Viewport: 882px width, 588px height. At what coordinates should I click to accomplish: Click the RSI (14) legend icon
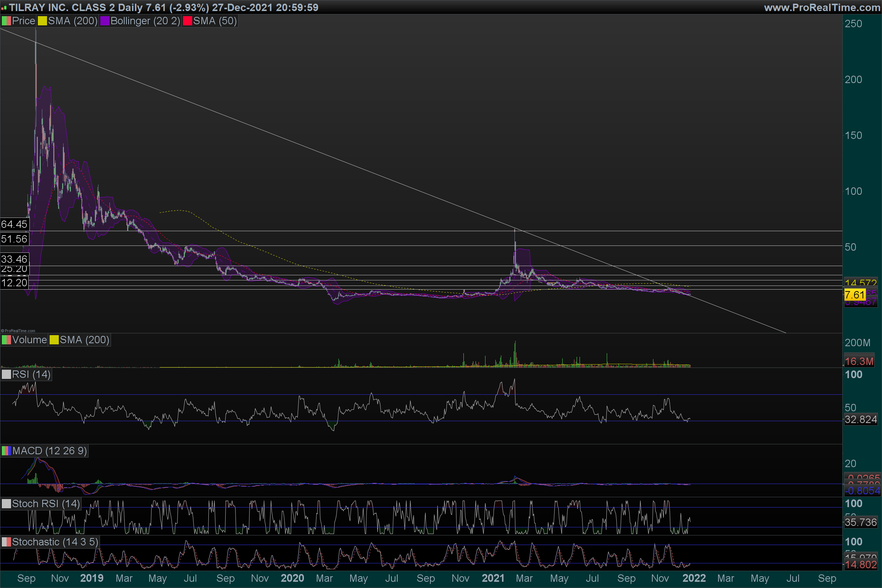[6, 374]
